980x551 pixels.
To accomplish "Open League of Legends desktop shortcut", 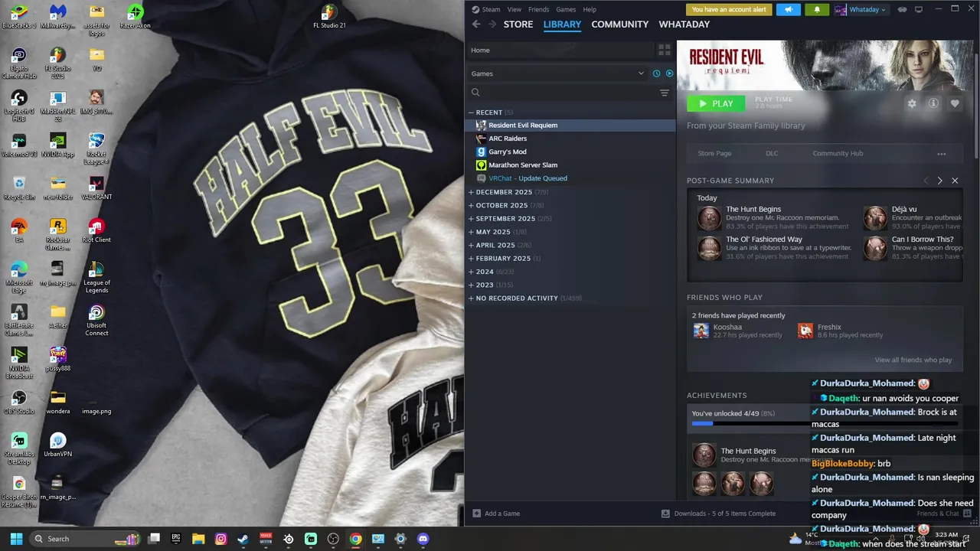I will pos(96,278).
